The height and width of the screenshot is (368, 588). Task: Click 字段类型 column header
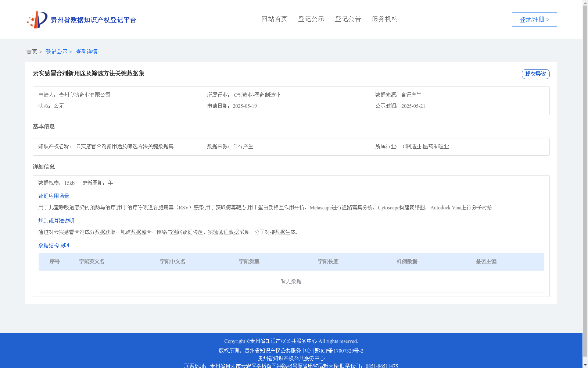(x=249, y=262)
